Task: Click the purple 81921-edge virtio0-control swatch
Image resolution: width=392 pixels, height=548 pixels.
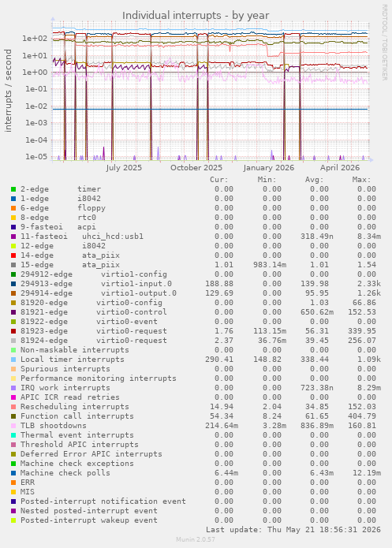Action: [x=13, y=312]
